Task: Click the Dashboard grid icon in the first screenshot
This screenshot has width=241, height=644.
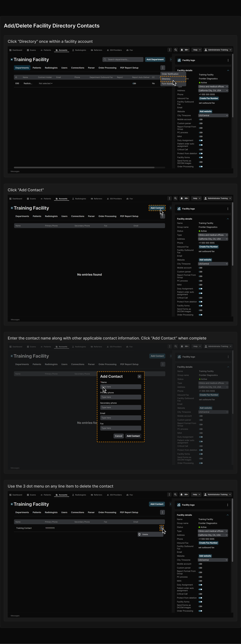Action: (10, 50)
